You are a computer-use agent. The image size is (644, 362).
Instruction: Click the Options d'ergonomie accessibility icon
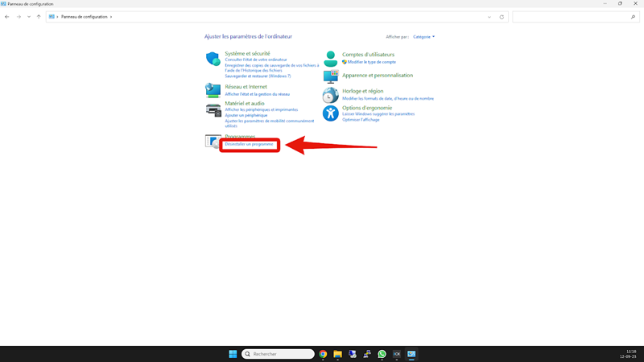331,113
